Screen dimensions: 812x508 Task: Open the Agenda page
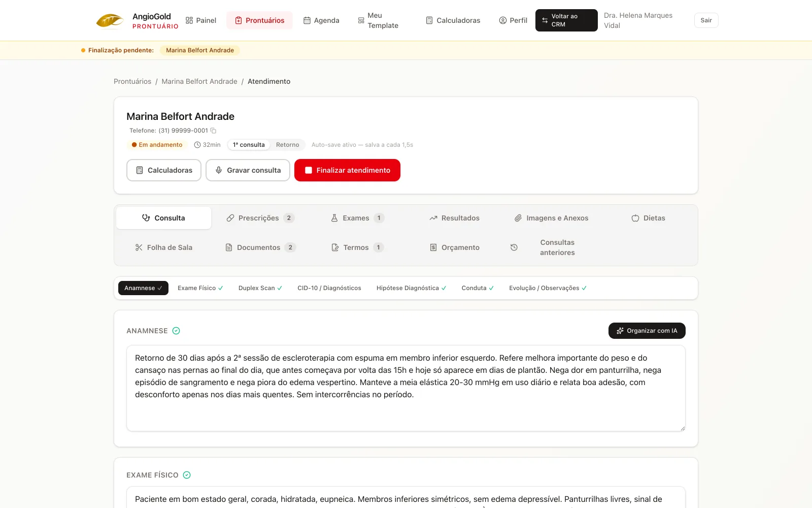pos(321,20)
